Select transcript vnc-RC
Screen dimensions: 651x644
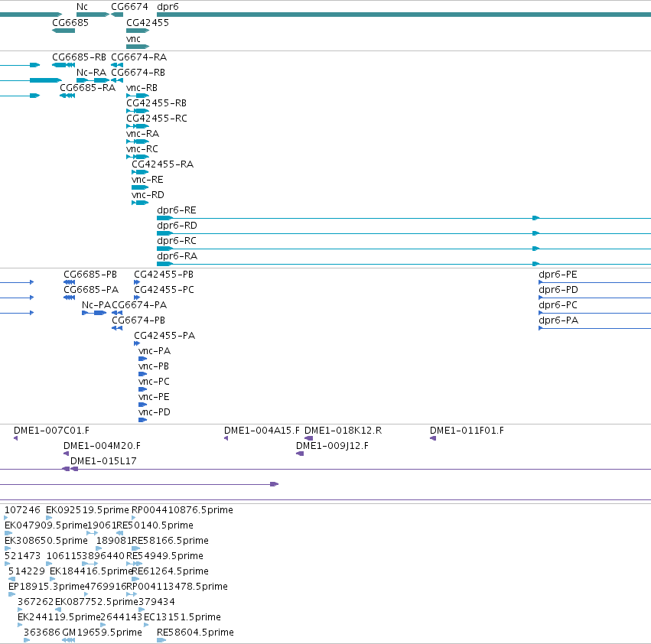click(x=142, y=148)
